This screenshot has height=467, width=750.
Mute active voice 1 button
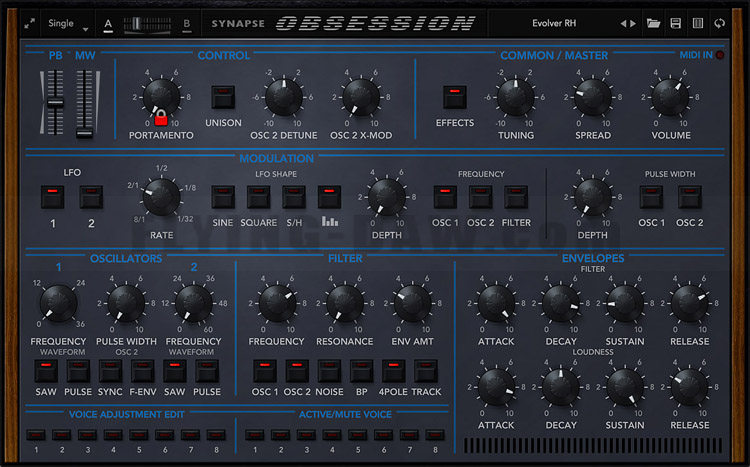coord(254,435)
